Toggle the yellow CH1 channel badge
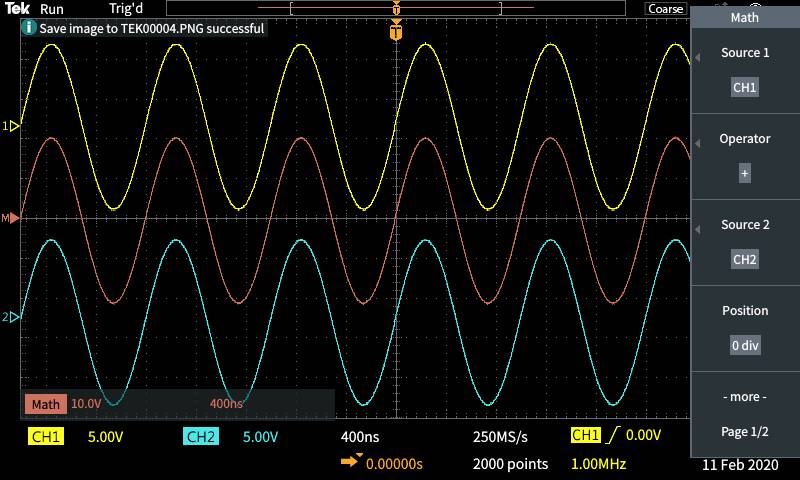The height and width of the screenshot is (480, 800). (x=47, y=437)
